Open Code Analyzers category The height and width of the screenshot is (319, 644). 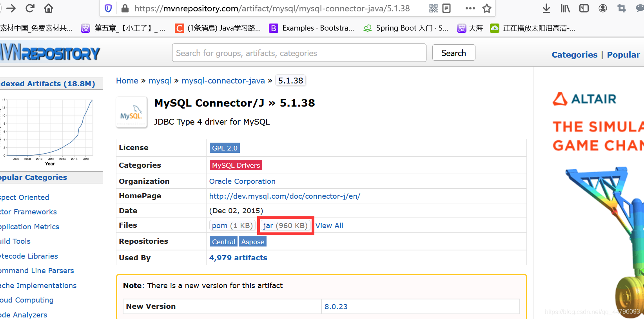(24, 315)
